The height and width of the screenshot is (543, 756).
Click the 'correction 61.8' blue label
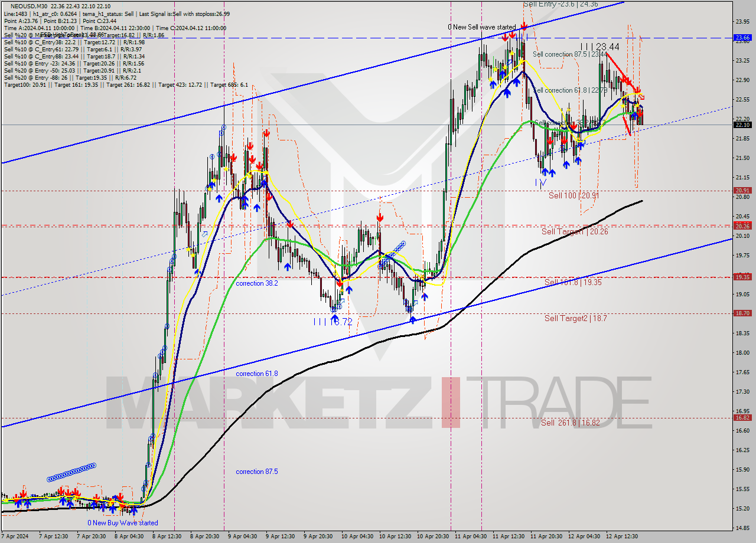[x=257, y=374]
